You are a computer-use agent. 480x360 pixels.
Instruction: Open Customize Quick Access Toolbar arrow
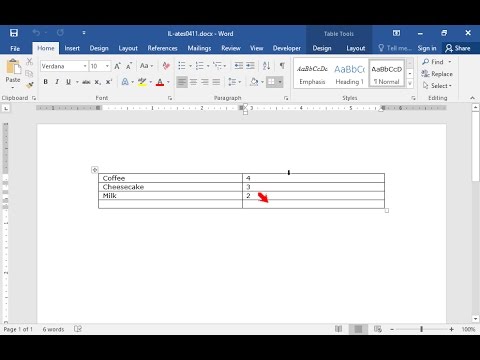pos(84,33)
